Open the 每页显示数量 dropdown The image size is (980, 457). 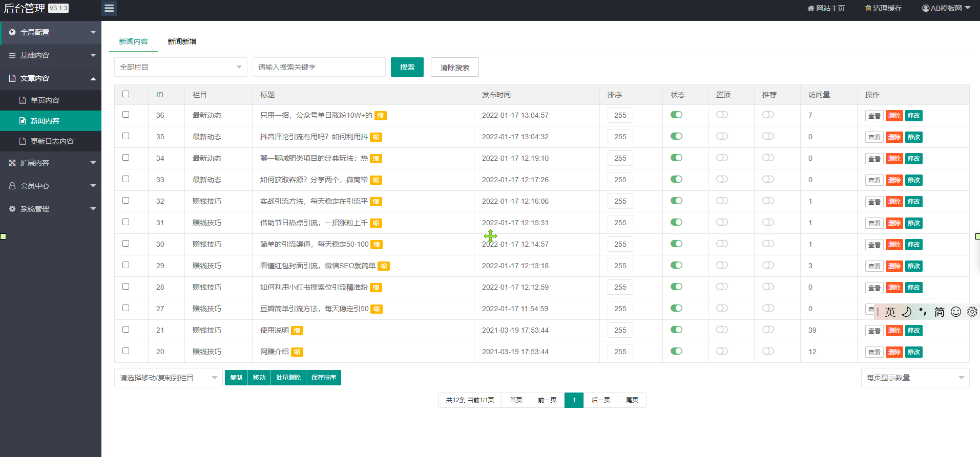[x=915, y=378]
